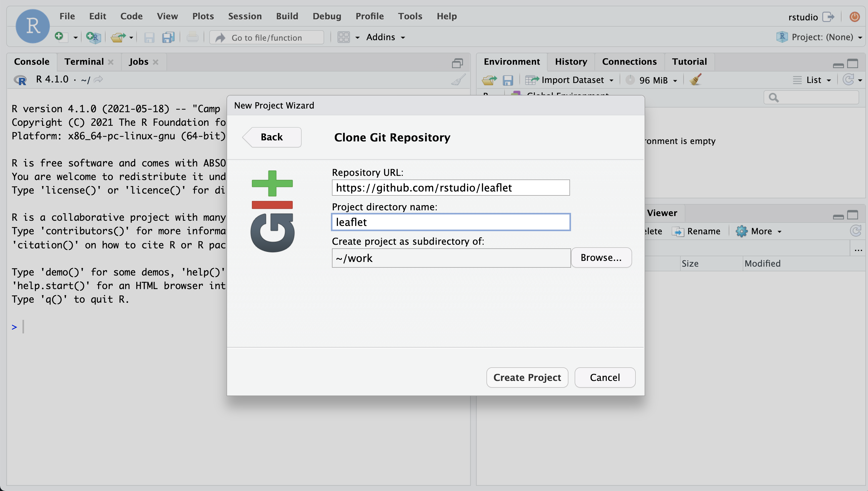868x491 pixels.
Task: Click the Project directory name field
Action: tap(451, 222)
